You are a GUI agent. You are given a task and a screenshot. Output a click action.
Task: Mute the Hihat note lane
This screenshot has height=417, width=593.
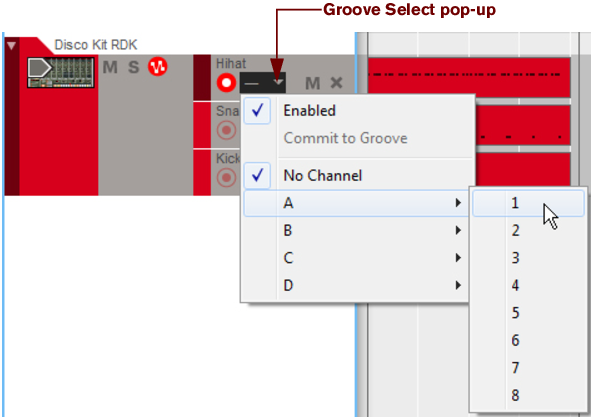click(312, 83)
